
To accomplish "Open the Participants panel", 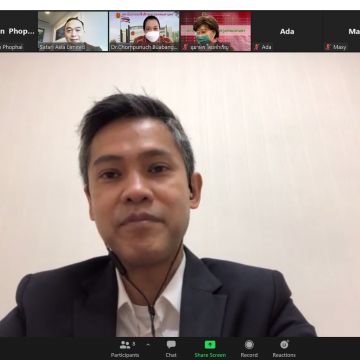I will tap(125, 349).
